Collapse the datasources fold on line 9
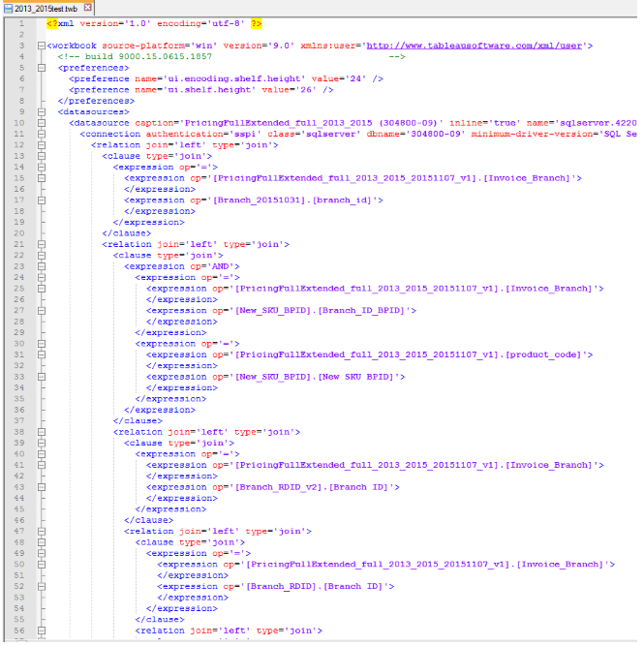 click(x=42, y=112)
